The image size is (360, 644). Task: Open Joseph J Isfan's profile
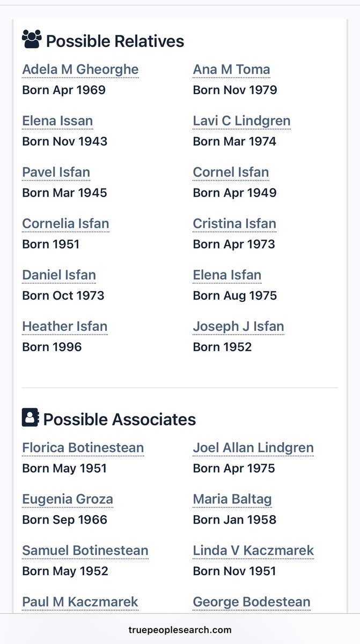238,327
